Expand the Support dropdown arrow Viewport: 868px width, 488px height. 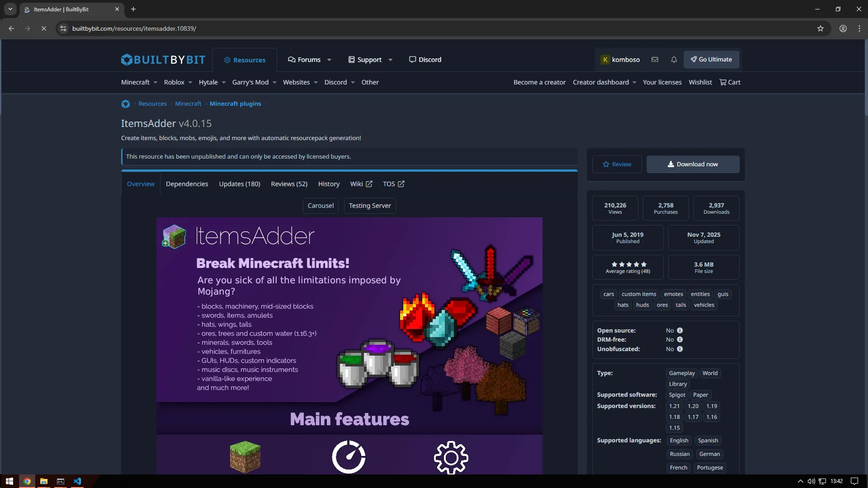[x=390, y=60]
